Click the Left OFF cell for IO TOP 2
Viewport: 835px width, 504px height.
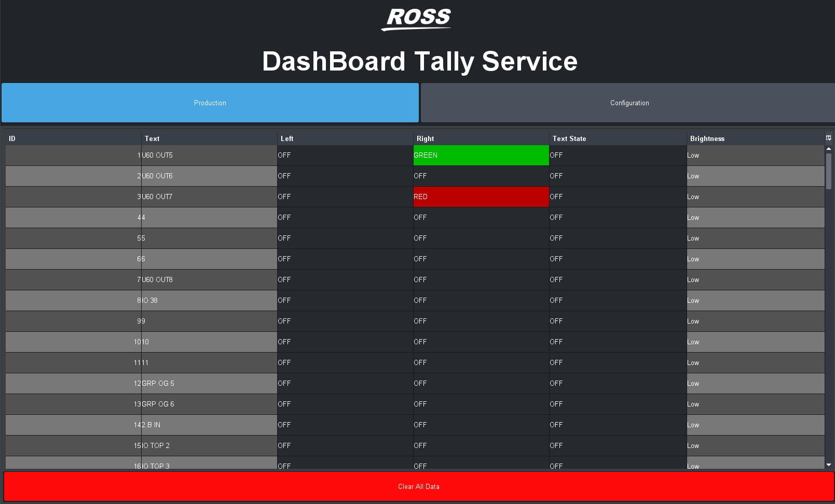345,446
